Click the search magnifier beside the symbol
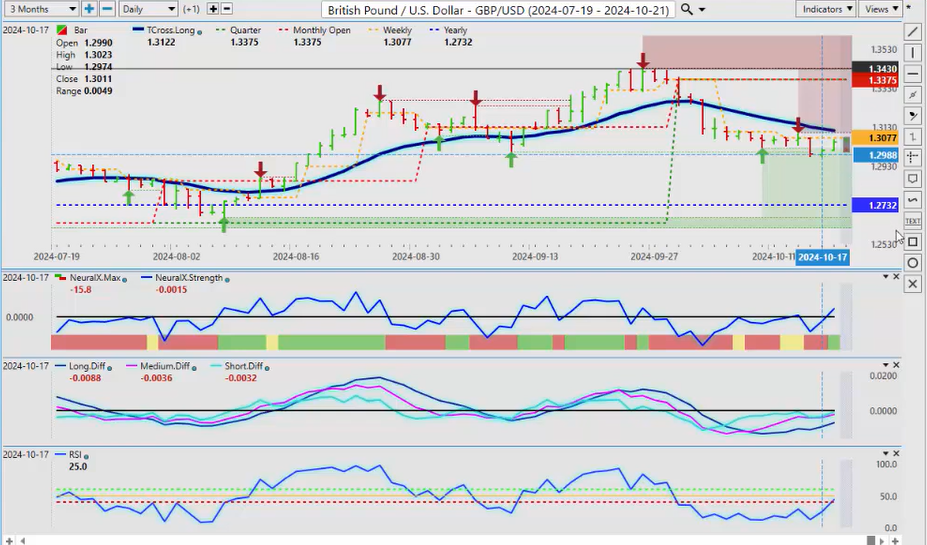 [x=686, y=9]
